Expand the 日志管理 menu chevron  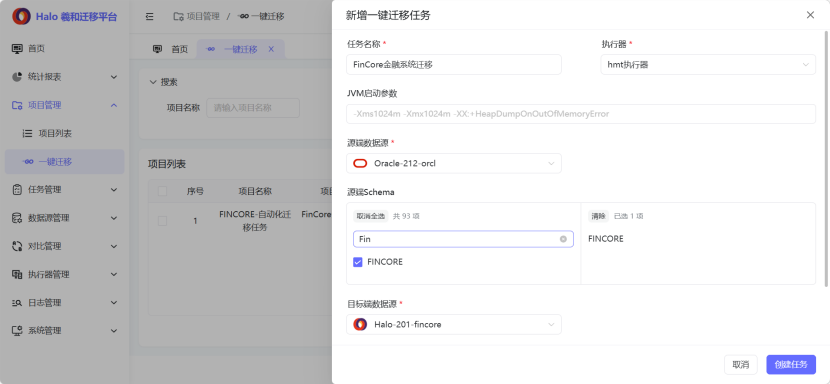coord(114,302)
